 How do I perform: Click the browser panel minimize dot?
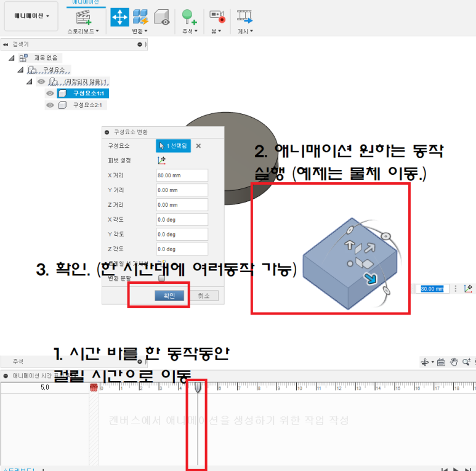[x=140, y=44]
